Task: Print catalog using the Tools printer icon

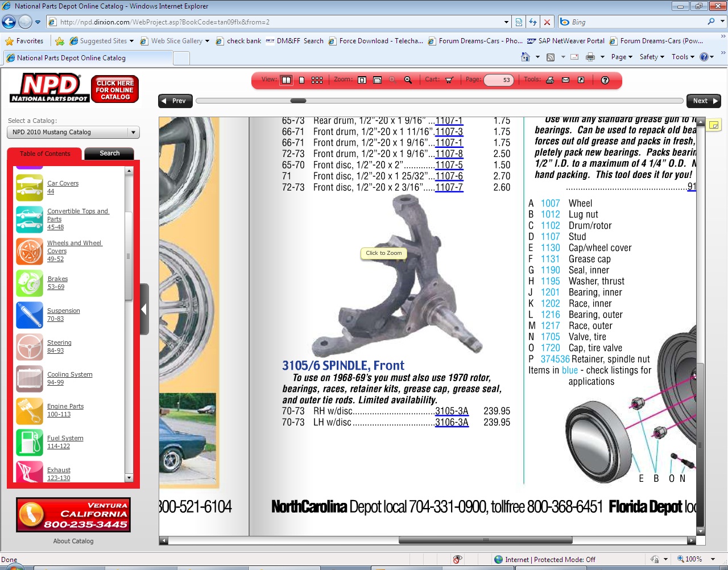Action: click(550, 80)
